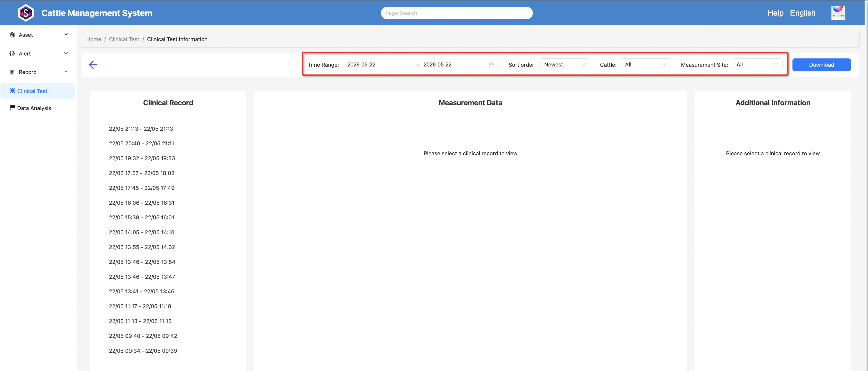Click the Cattle Management System hexagon logo
Image resolution: width=868 pixels, height=371 pixels.
pos(26,13)
